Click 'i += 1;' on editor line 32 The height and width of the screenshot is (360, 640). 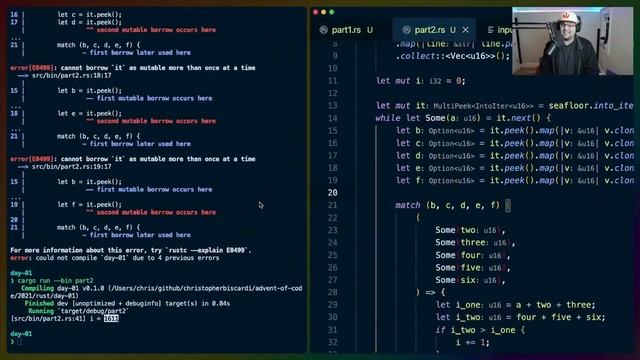[x=473, y=342]
